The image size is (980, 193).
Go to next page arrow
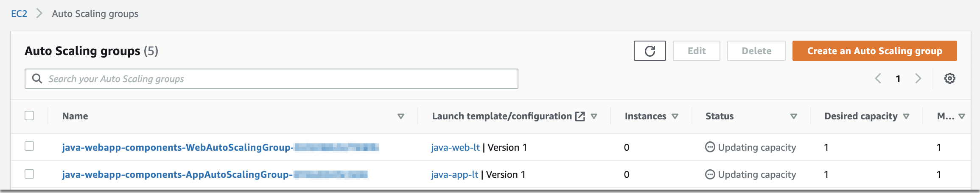pos(918,78)
